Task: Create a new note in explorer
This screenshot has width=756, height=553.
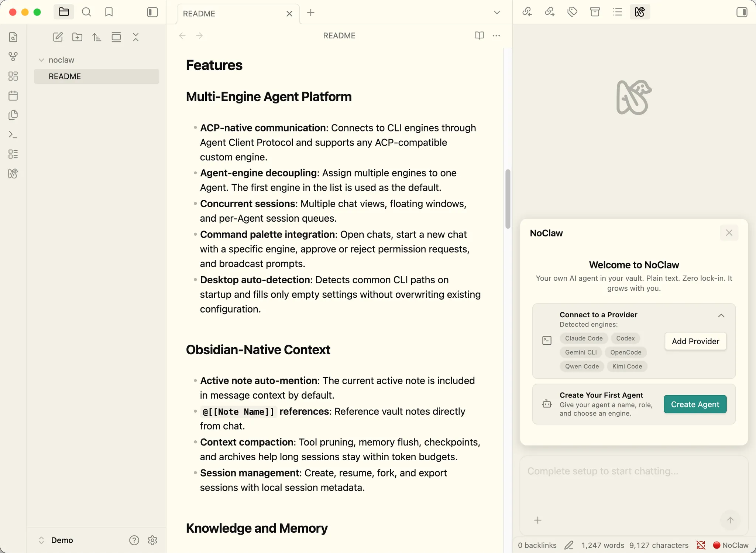Action: coord(58,37)
